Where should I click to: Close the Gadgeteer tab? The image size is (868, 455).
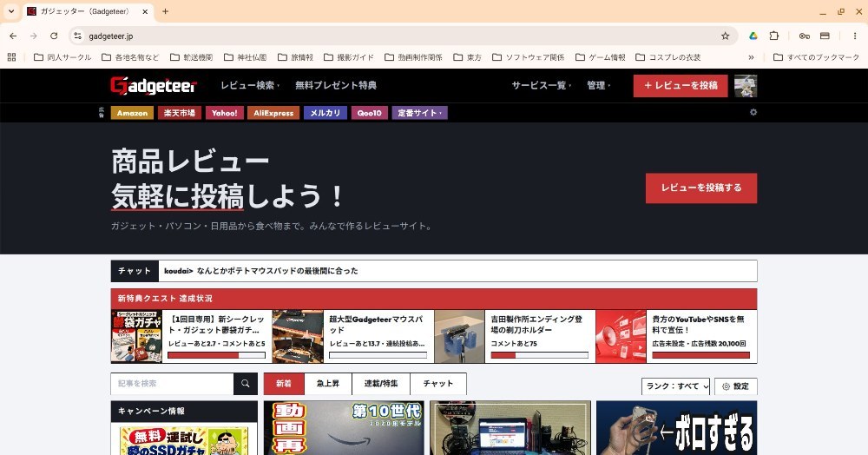145,11
